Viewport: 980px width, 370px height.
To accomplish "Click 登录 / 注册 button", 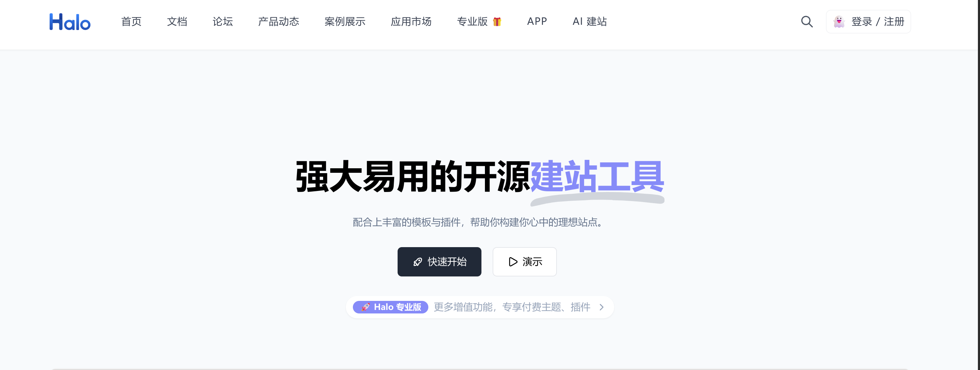I will (868, 22).
